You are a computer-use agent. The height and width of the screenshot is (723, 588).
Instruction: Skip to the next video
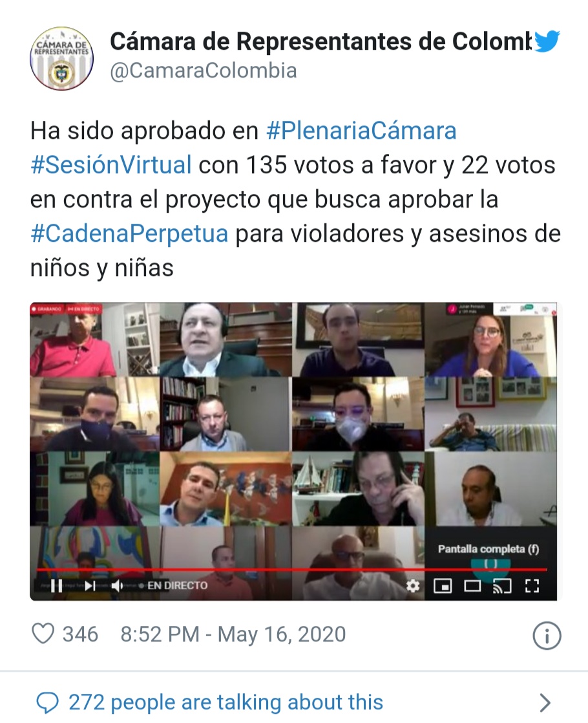pos(90,586)
